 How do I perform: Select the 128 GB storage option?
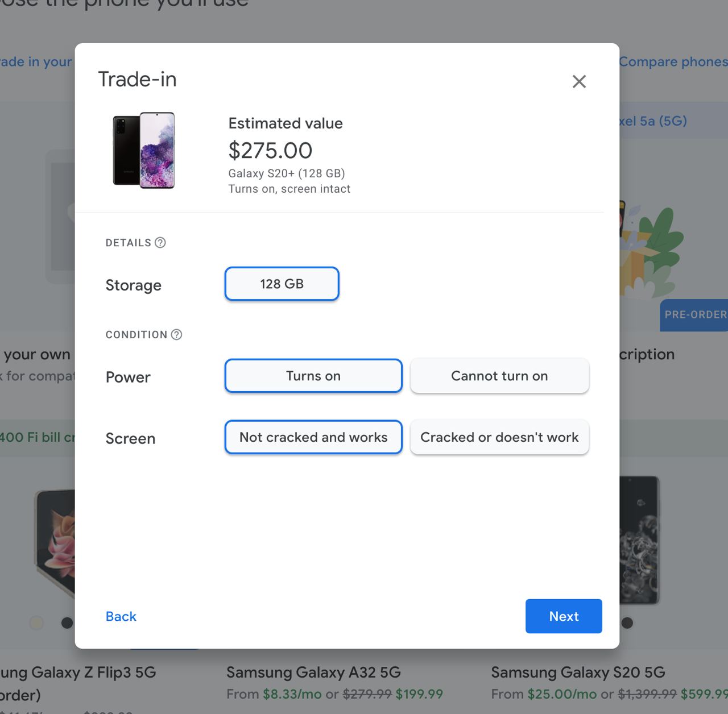pyautogui.click(x=282, y=284)
